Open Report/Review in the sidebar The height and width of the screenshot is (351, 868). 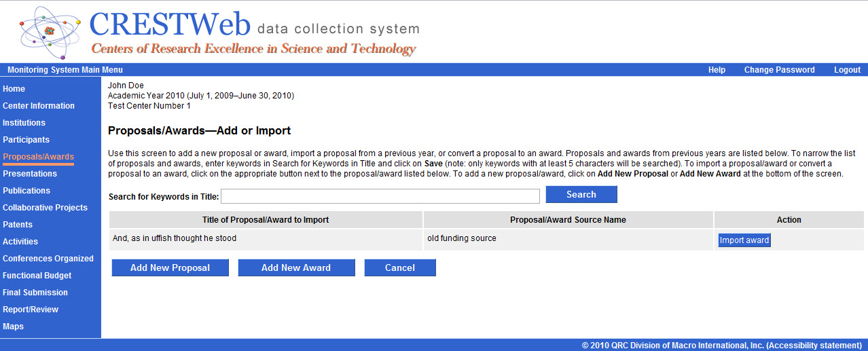point(31,310)
